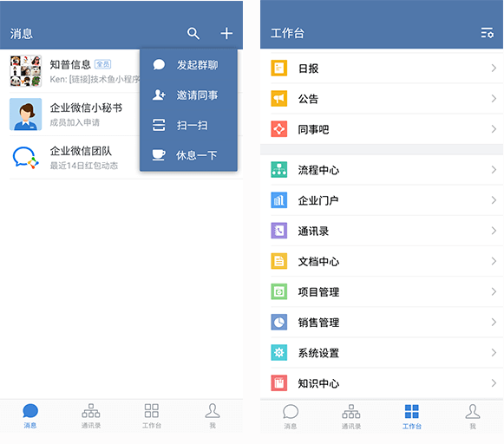Switch to 我 tab in right screen
The width and height of the screenshot is (504, 444).
(473, 417)
